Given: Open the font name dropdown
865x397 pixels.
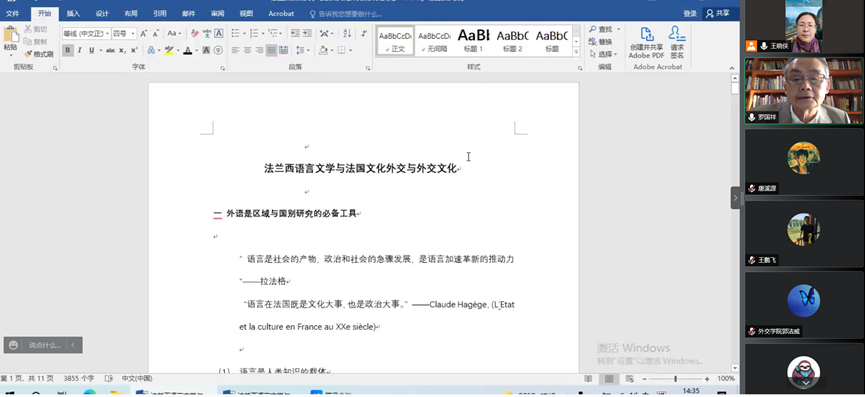Looking at the screenshot, I should 87,34.
